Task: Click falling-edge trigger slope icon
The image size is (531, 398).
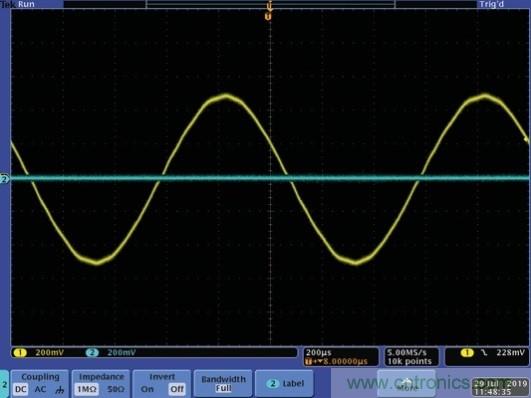Action: [x=485, y=353]
